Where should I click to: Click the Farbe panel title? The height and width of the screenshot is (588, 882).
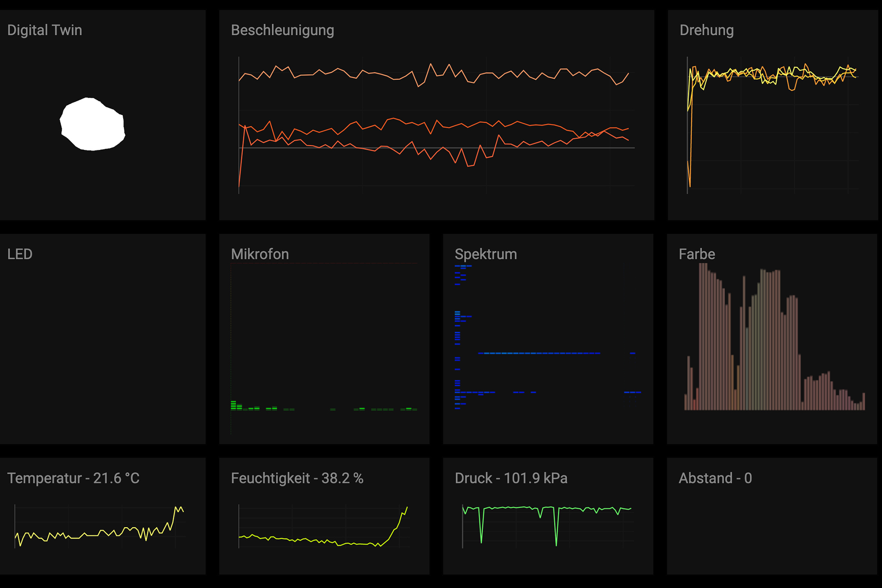(x=696, y=254)
